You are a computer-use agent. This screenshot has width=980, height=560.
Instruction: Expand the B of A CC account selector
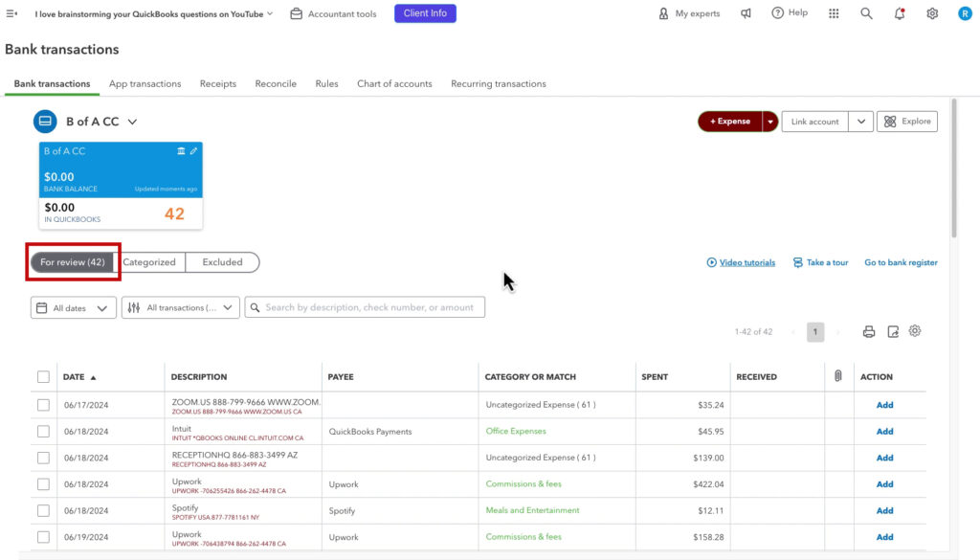point(132,122)
